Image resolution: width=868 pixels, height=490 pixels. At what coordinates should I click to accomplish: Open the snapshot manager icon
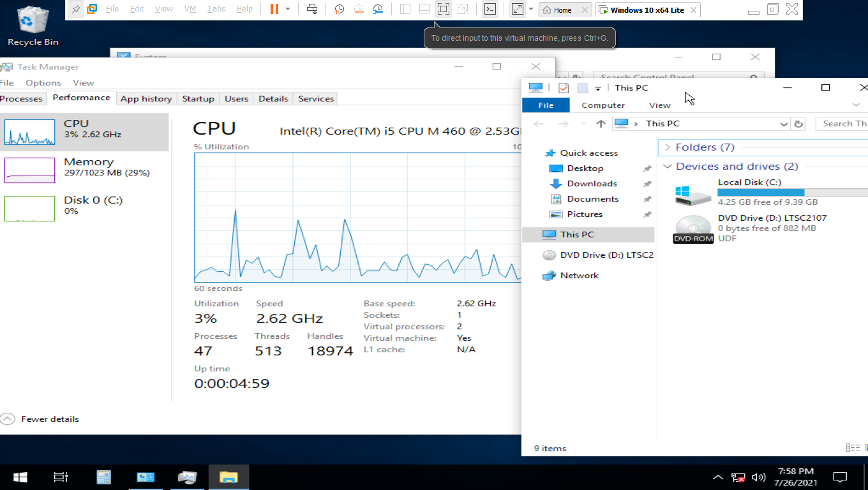(378, 9)
